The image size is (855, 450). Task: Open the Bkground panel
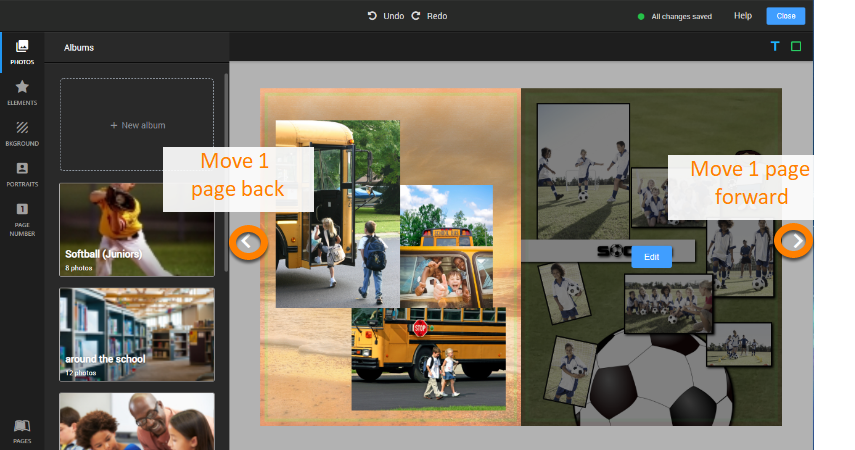point(22,134)
